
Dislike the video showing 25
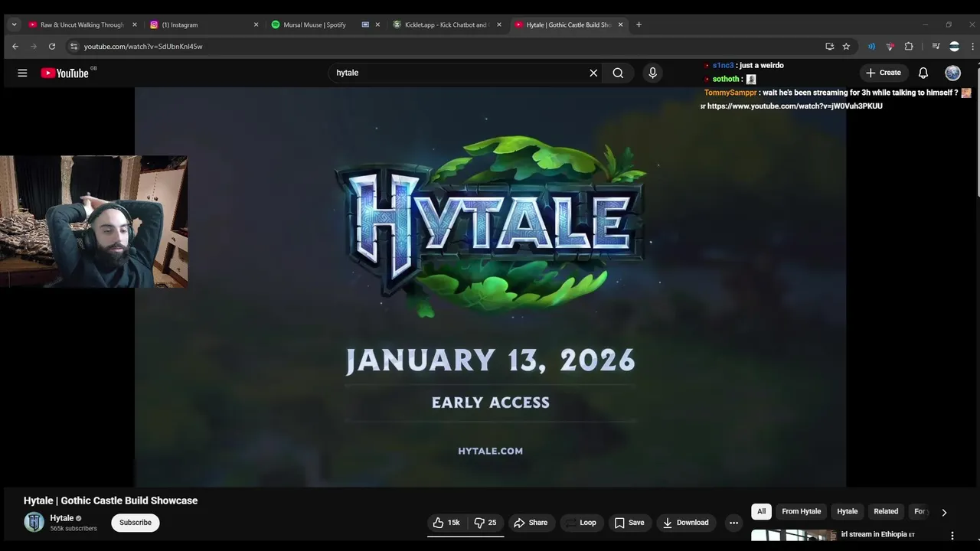click(485, 523)
